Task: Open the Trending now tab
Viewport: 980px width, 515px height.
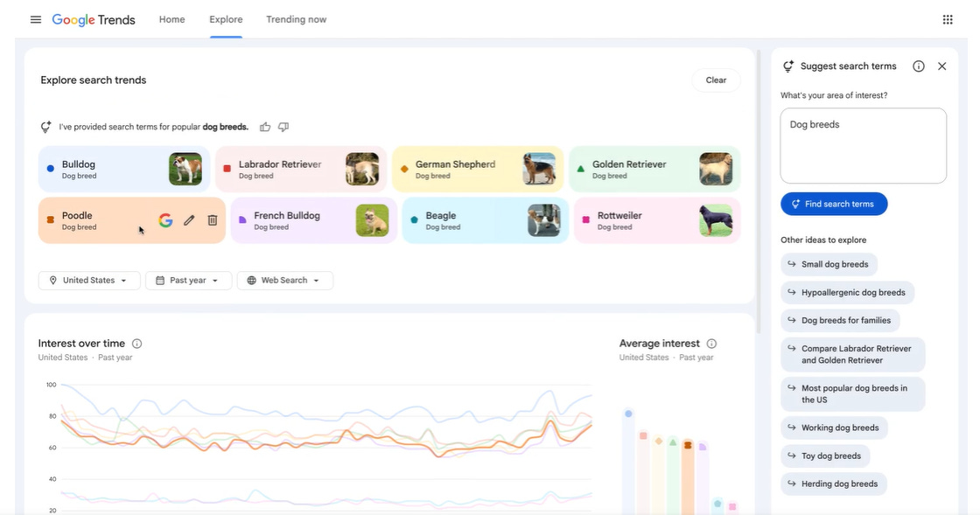Action: [x=297, y=19]
